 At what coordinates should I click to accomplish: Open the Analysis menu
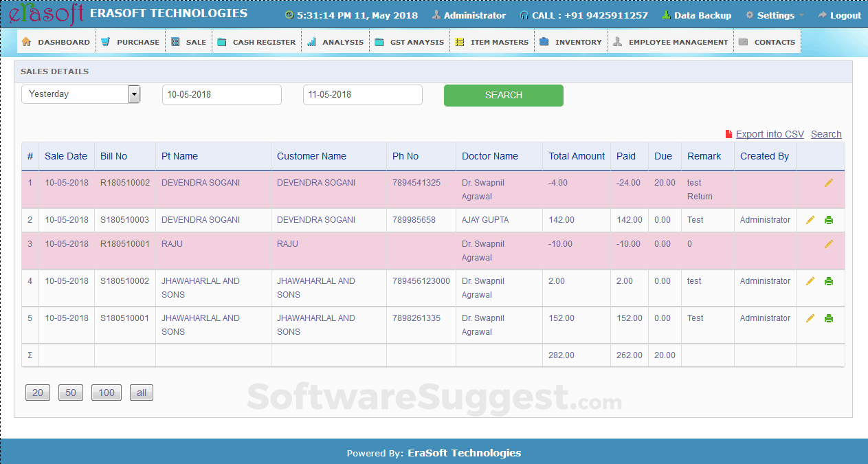[x=335, y=42]
